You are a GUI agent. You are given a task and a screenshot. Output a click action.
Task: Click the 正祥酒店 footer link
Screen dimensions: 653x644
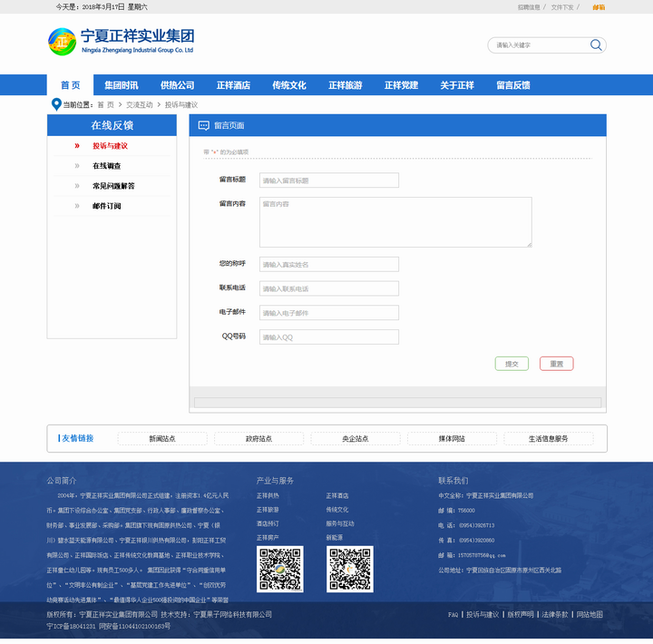pyautogui.click(x=337, y=496)
